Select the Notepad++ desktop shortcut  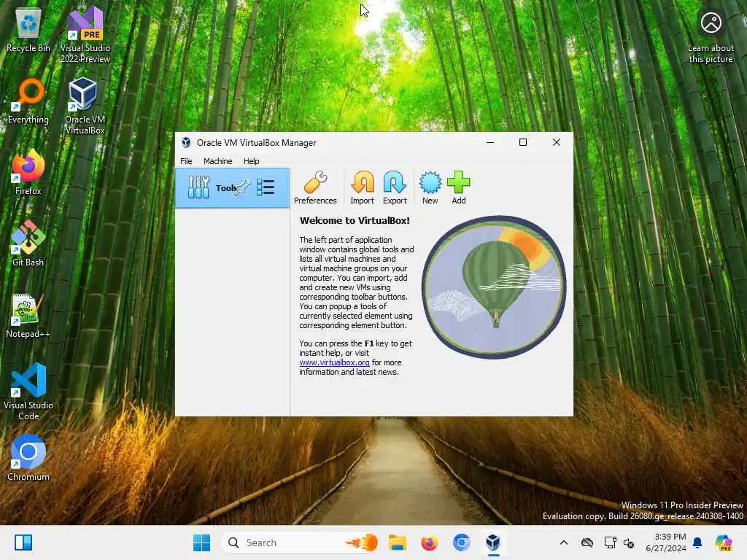(x=28, y=315)
